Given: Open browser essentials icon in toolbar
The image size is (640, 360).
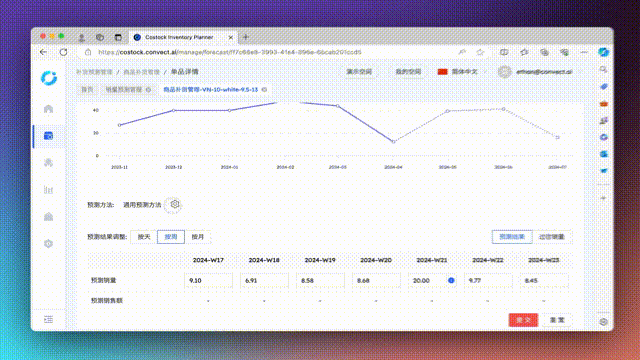Looking at the screenshot, I should tap(564, 52).
